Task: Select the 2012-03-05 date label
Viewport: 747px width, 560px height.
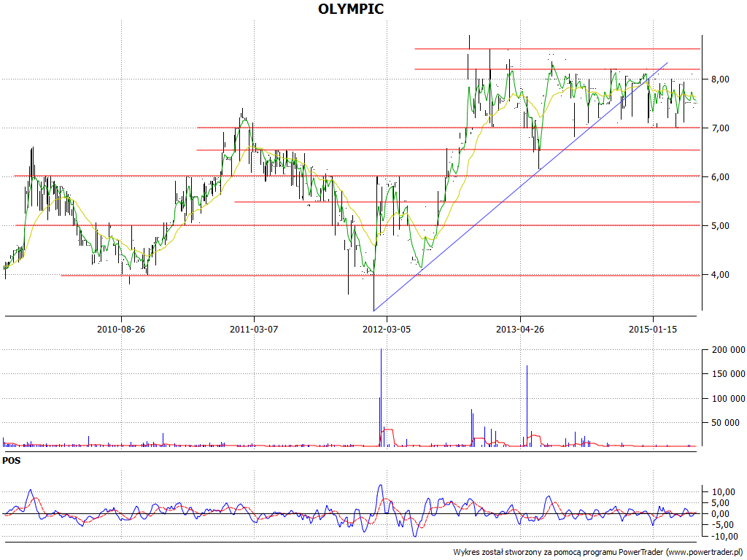Action: click(387, 329)
